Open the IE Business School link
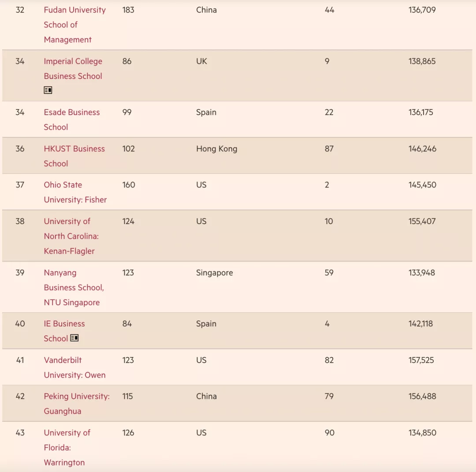This screenshot has height=472, width=476. pyautogui.click(x=64, y=324)
